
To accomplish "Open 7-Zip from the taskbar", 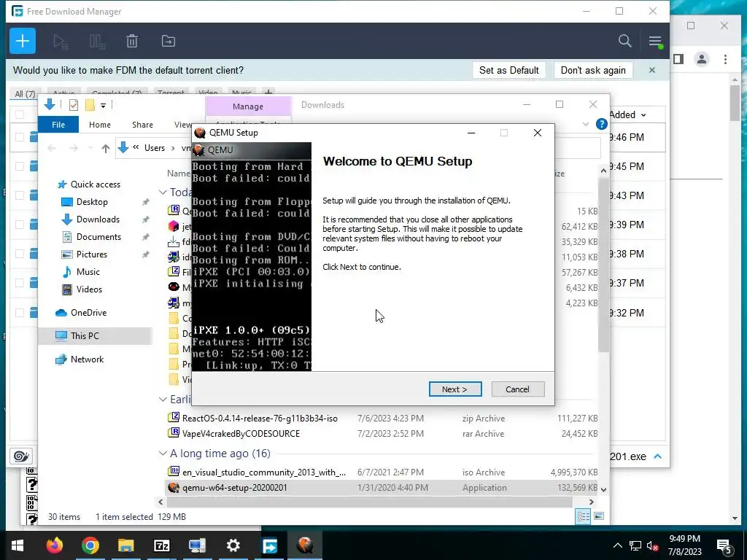I will pos(161,545).
